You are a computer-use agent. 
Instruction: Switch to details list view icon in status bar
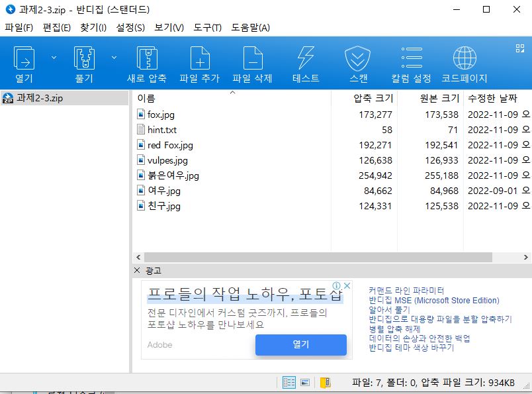click(x=288, y=383)
